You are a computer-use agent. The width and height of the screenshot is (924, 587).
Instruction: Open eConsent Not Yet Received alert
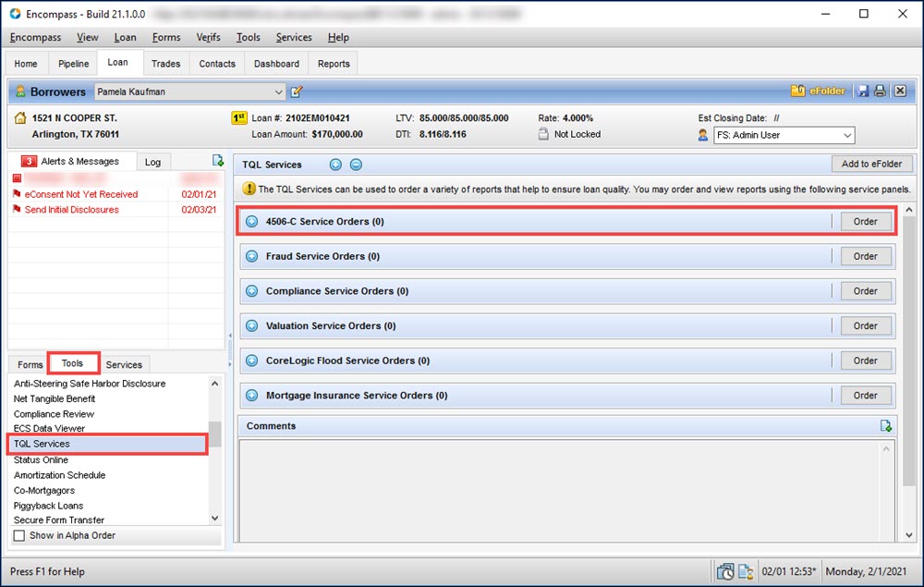click(81, 194)
